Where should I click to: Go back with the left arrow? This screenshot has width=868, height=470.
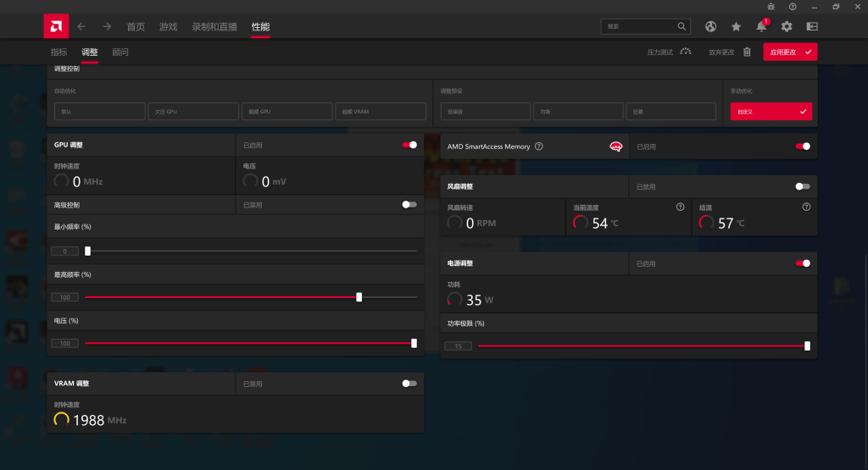coord(81,26)
